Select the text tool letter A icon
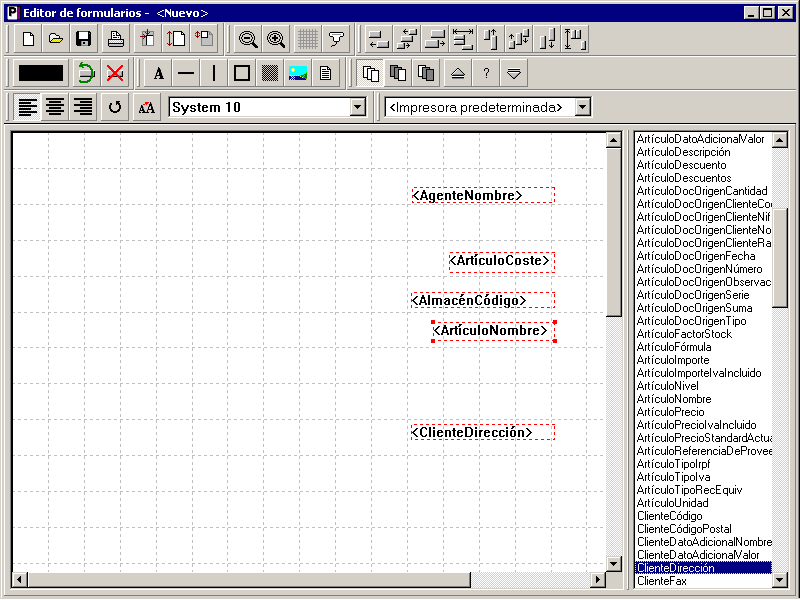800x600 pixels. (159, 73)
